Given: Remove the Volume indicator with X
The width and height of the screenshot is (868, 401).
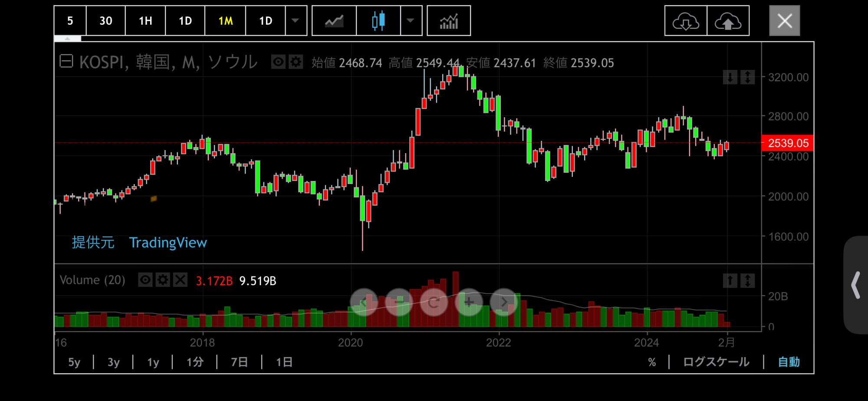Looking at the screenshot, I should (180, 280).
